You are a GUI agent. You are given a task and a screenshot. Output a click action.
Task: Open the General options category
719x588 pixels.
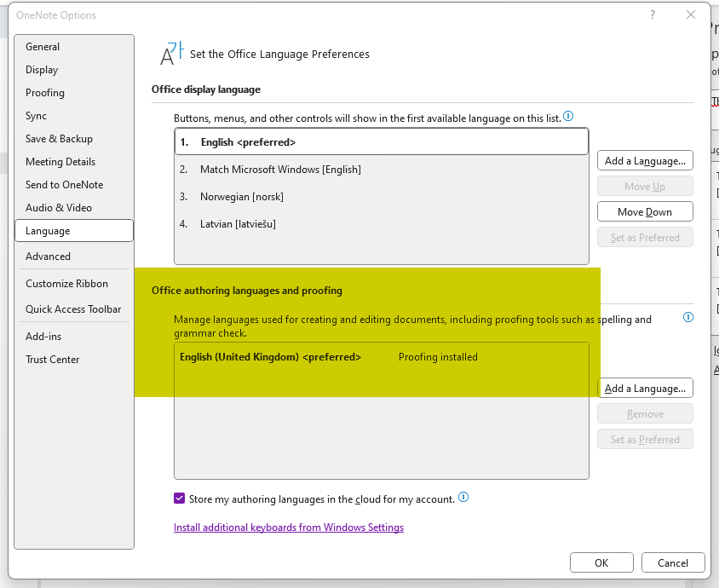74,47
